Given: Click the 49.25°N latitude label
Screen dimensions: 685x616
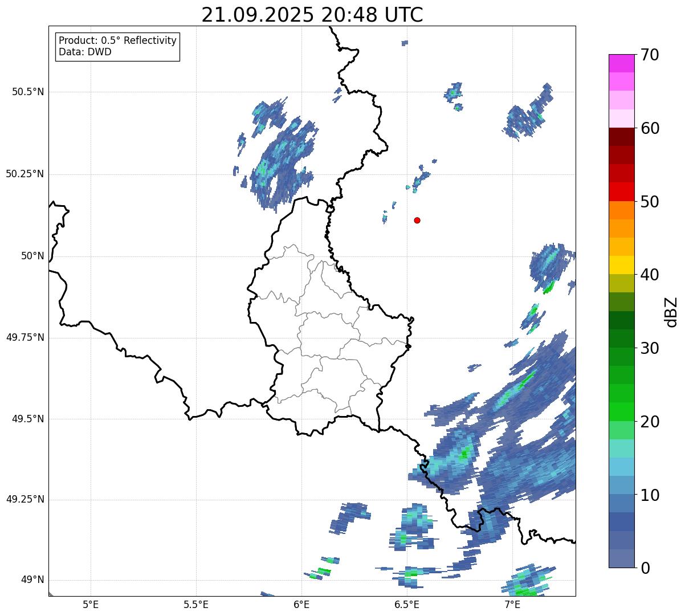Looking at the screenshot, I should coord(25,499).
